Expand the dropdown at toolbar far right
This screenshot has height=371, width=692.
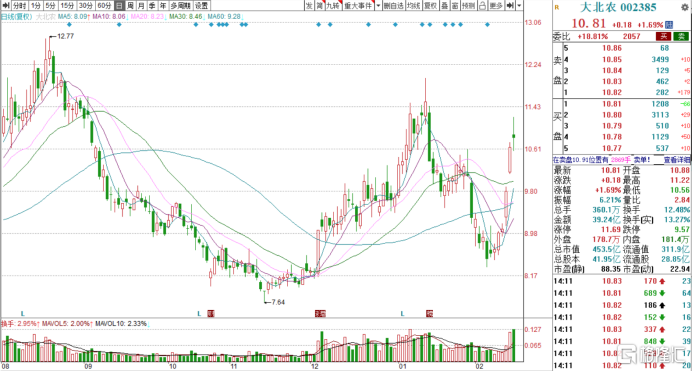click(519, 5)
